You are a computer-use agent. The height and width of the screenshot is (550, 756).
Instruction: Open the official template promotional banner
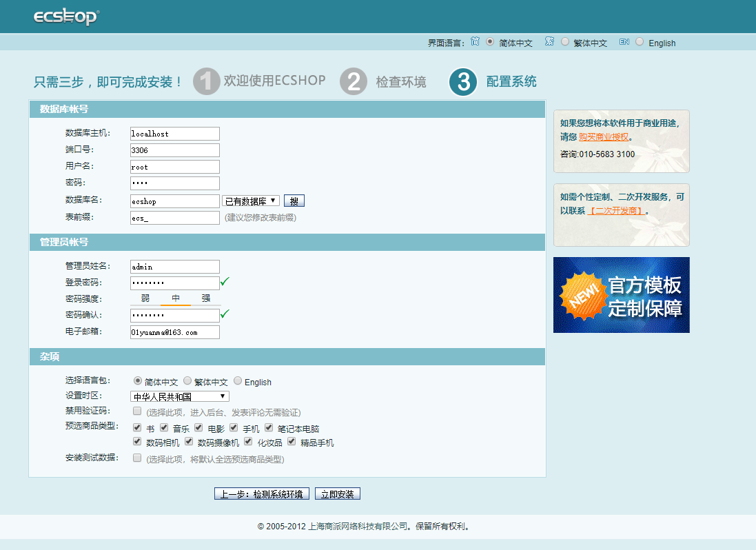pyautogui.click(x=621, y=295)
